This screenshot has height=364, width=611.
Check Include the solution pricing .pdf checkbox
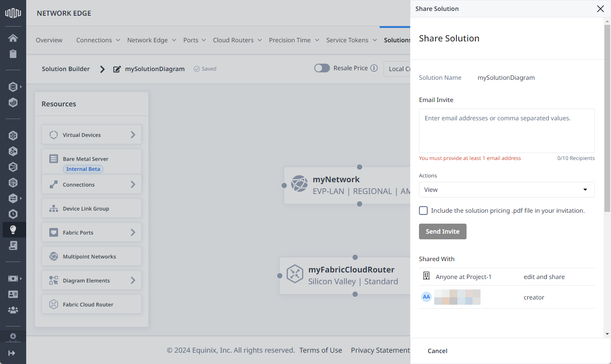423,211
